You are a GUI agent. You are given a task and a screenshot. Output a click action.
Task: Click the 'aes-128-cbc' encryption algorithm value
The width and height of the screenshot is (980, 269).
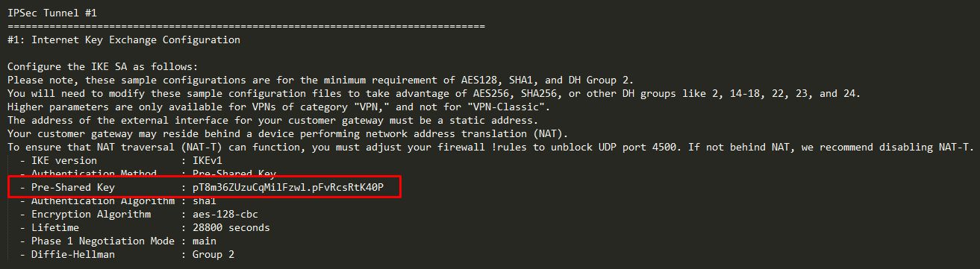pos(225,214)
